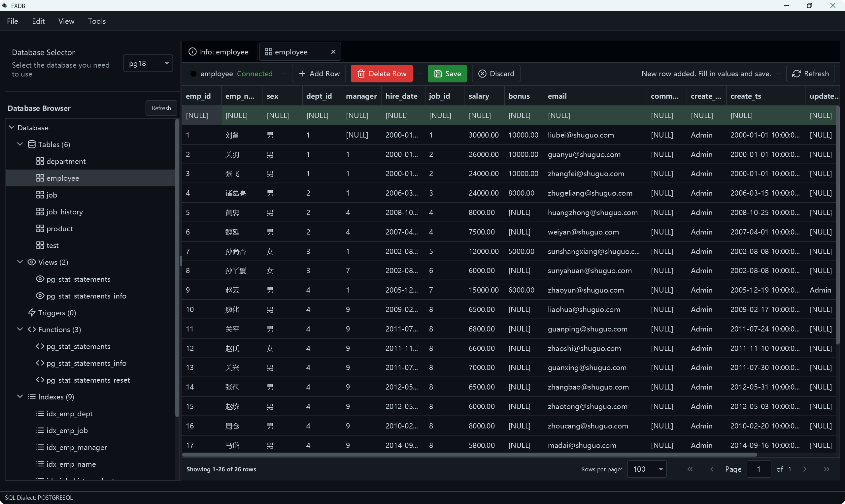This screenshot has height=504, width=845.
Task: Switch to the Info: employee tab
Action: (x=219, y=52)
